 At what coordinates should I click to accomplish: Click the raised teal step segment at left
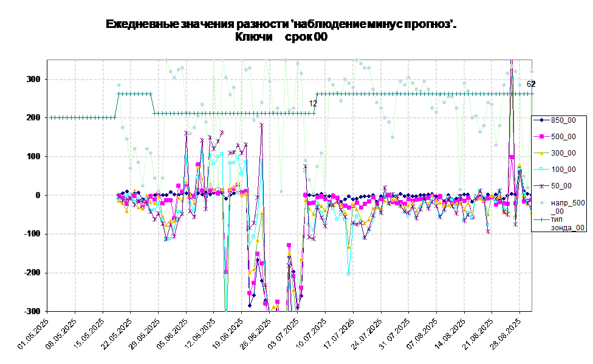[135, 94]
